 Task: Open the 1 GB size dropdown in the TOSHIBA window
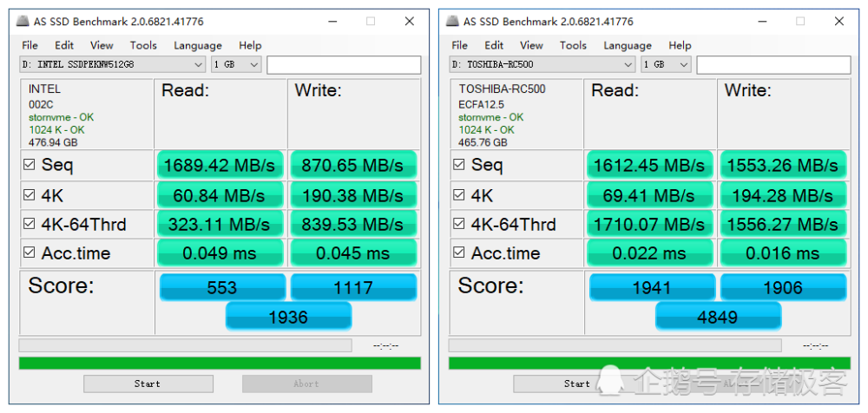pos(666,65)
